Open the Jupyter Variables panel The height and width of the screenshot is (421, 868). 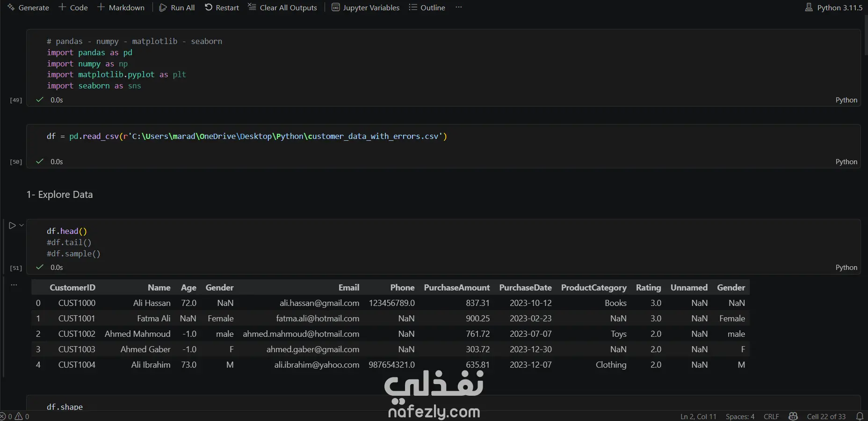pos(366,7)
